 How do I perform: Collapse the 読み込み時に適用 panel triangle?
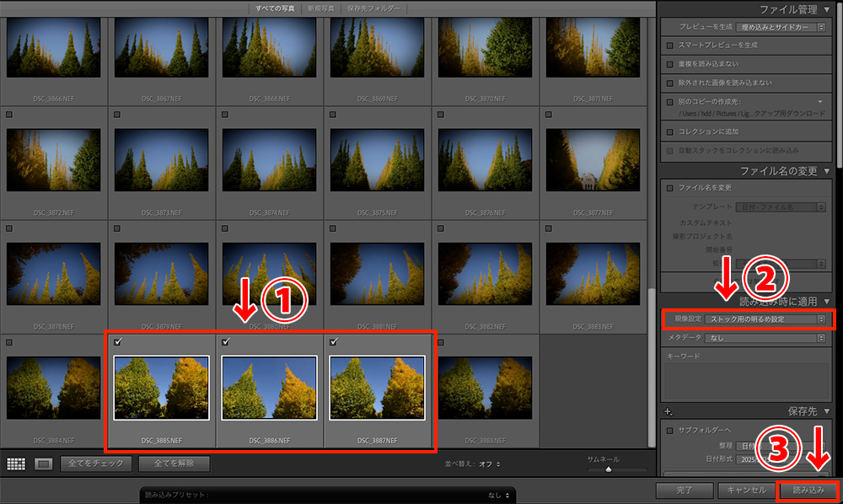click(x=827, y=301)
